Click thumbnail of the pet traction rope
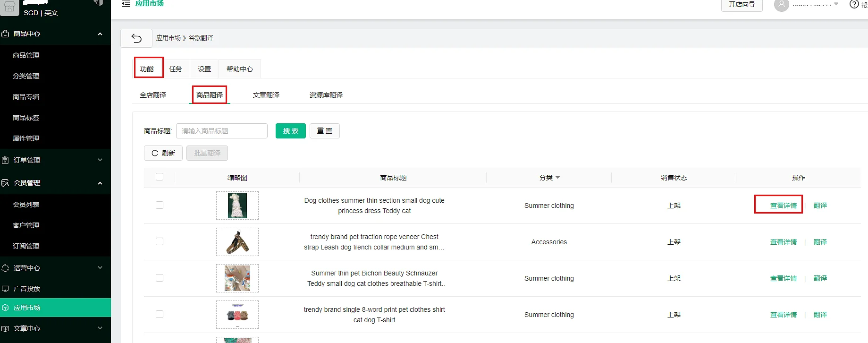The width and height of the screenshot is (868, 343). [237, 242]
